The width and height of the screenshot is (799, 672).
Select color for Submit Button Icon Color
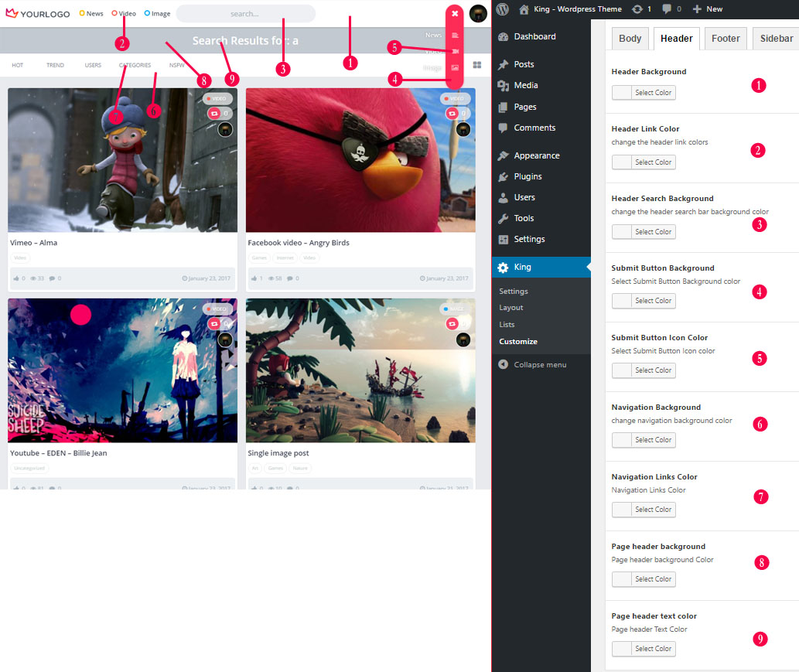click(644, 370)
